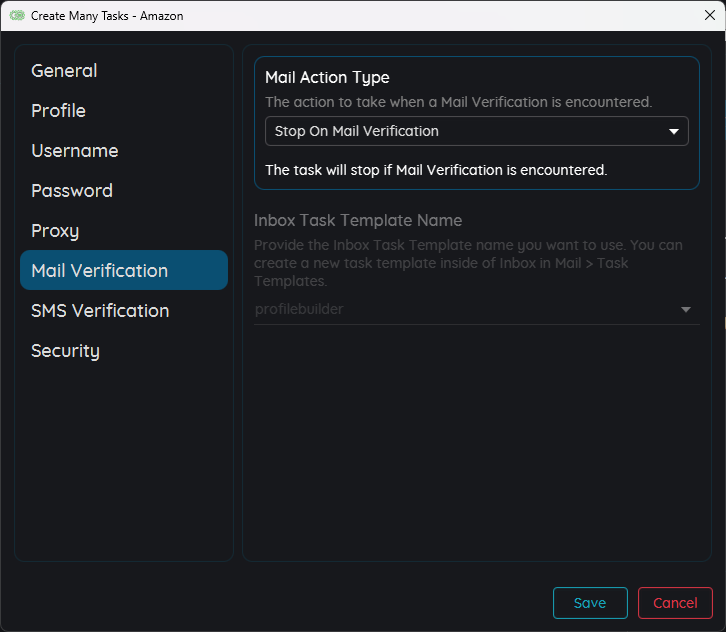
Task: Go to the Username section
Action: 75,151
